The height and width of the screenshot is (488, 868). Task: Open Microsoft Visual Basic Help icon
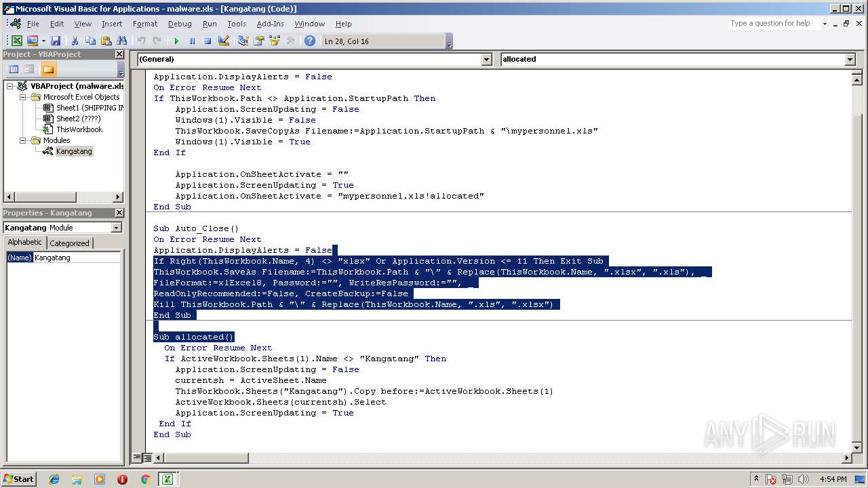(309, 41)
